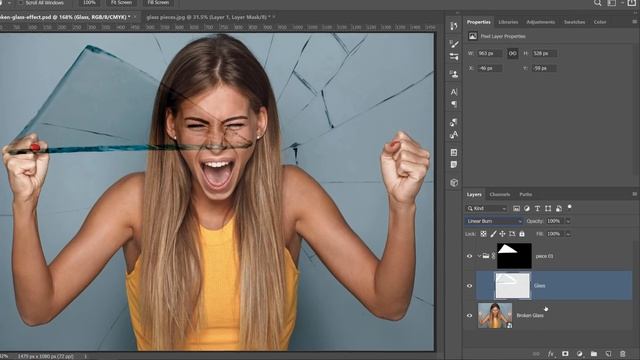This screenshot has width=640, height=360.
Task: Filter layers by smart objects icon
Action: point(559,209)
